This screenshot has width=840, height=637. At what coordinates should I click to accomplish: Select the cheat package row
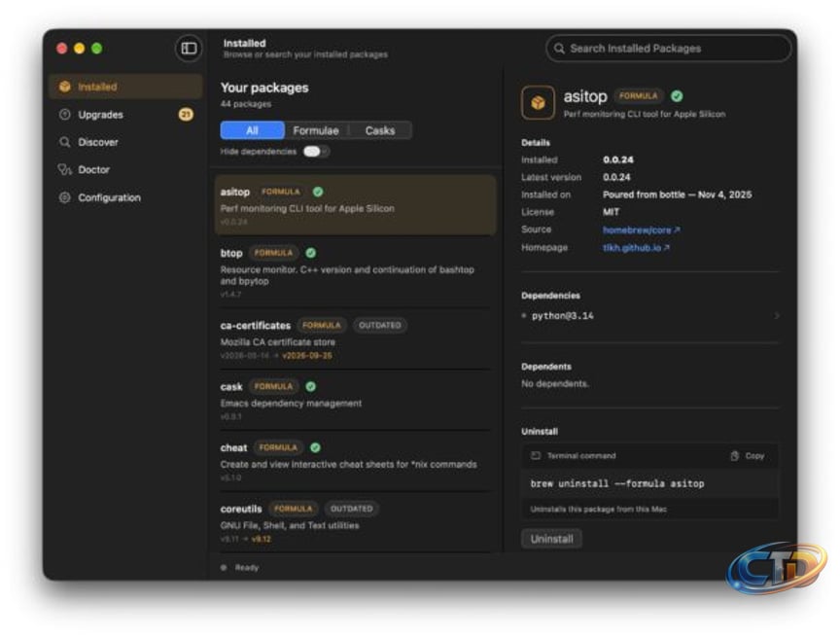point(355,462)
